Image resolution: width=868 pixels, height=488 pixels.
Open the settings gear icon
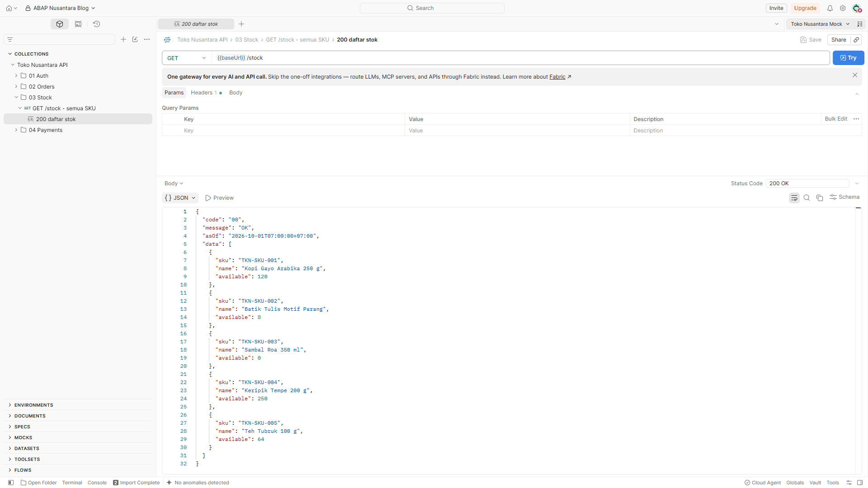coord(843,8)
